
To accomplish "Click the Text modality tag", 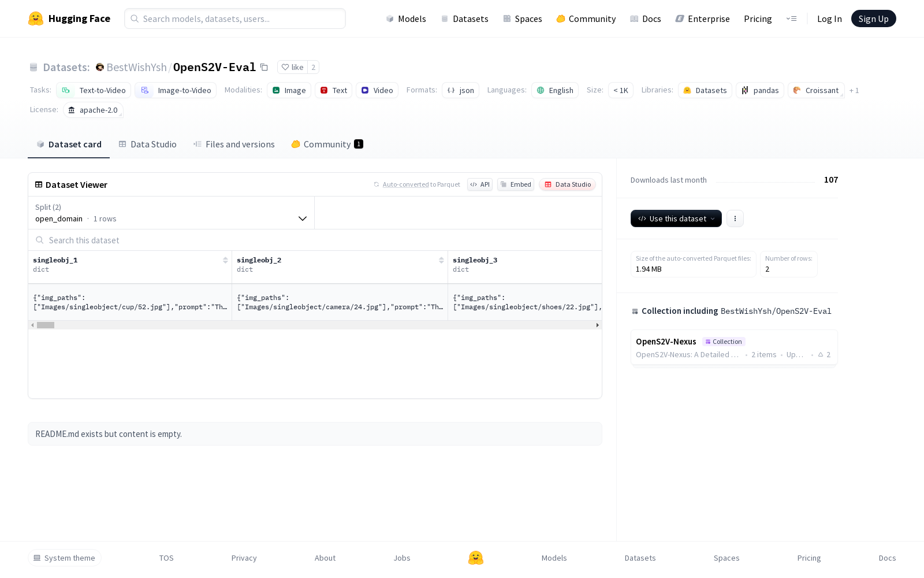I will [333, 90].
